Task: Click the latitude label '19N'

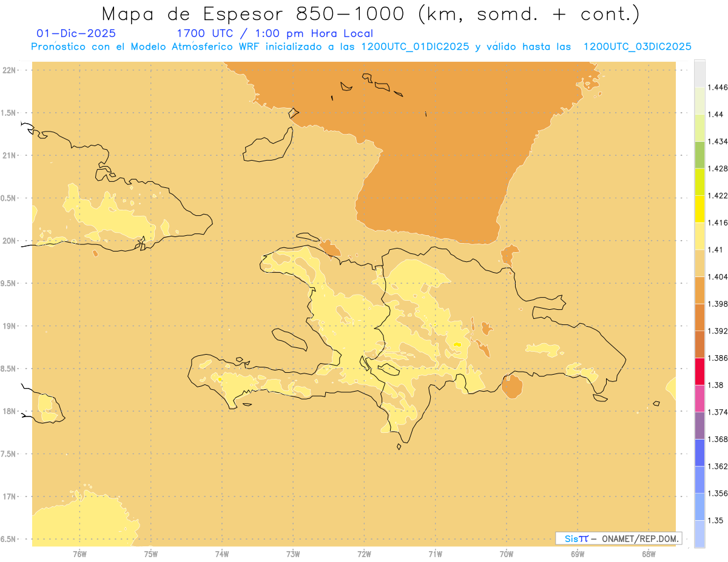Action: point(10,326)
